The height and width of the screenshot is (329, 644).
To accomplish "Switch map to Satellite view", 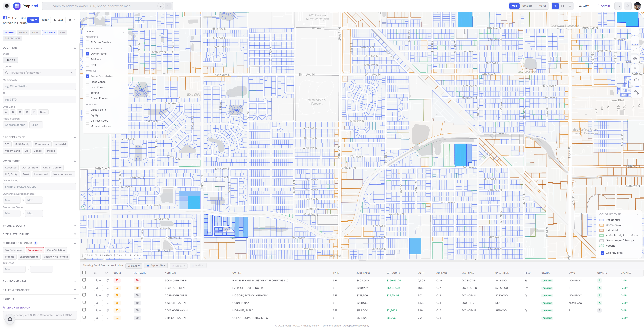I will 527,6.
